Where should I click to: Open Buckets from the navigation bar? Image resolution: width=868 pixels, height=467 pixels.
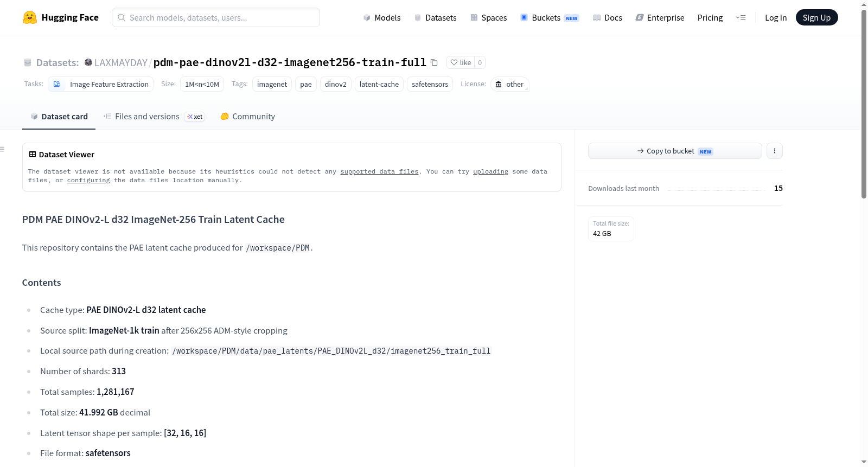tap(550, 17)
